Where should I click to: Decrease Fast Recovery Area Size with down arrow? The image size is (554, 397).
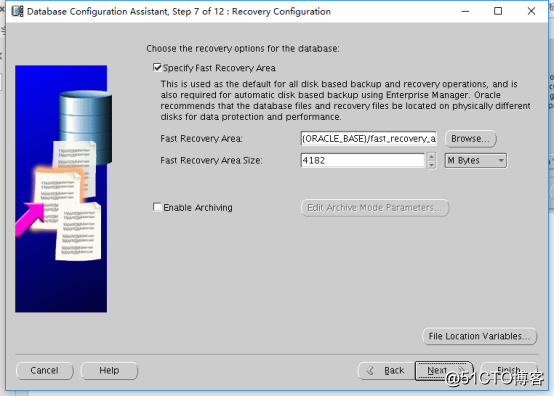[431, 165]
